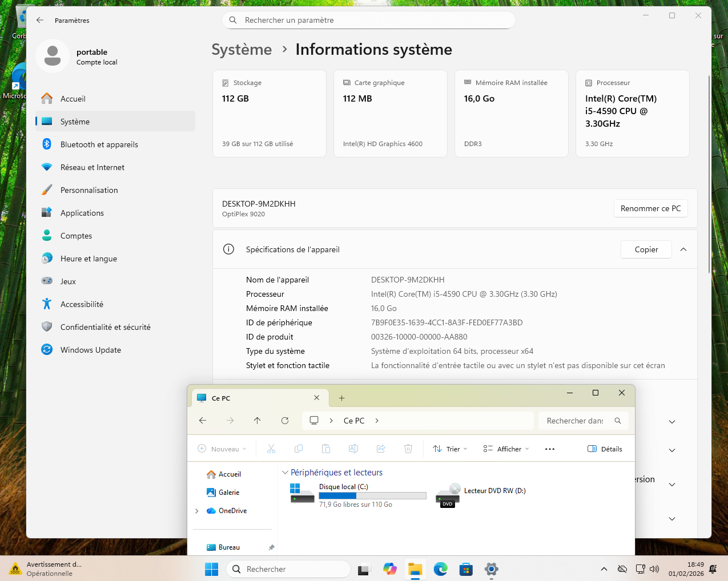The width and height of the screenshot is (728, 581).
Task: Expand the OneDrive tree node
Action: pos(197,511)
